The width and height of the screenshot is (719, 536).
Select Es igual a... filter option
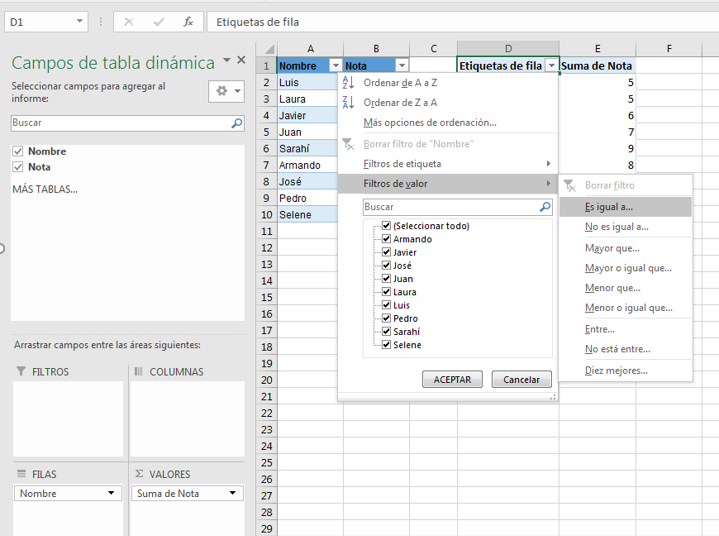pos(625,207)
